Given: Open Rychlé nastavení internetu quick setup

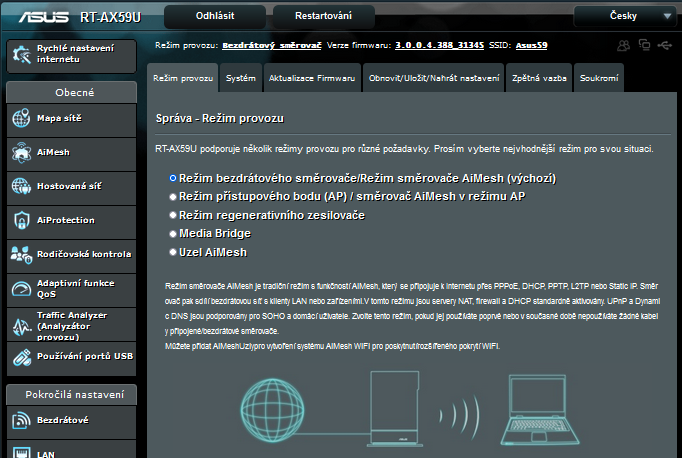Looking at the screenshot, I should (68, 52).
